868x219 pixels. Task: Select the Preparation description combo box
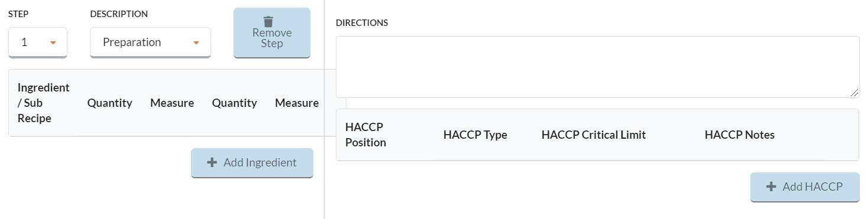(x=150, y=43)
